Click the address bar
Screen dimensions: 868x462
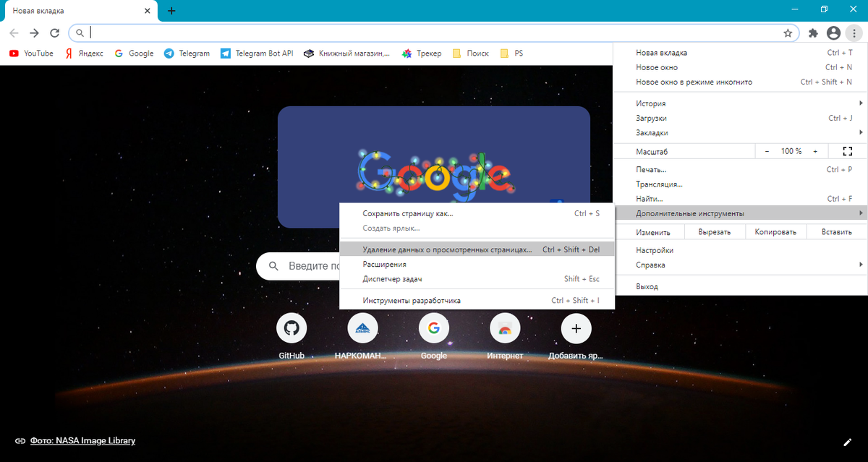coord(434,33)
